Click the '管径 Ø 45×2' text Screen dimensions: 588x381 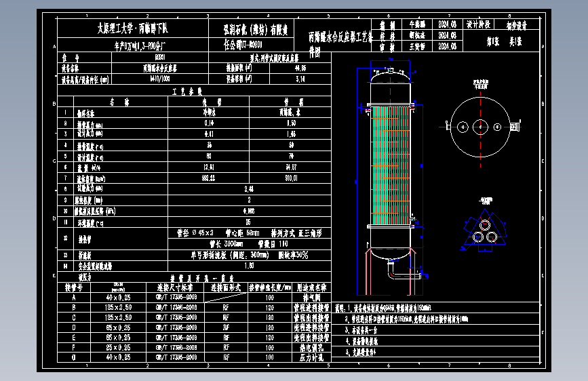195,233
